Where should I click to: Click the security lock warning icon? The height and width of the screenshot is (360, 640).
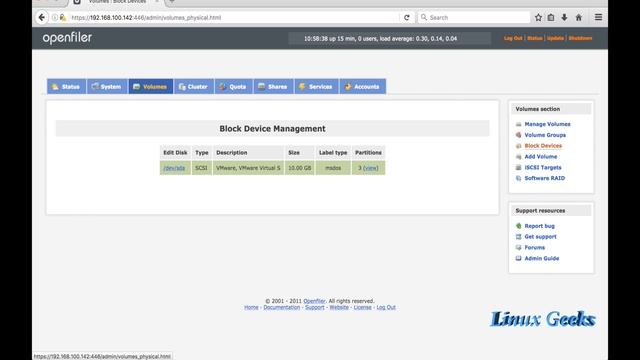point(63,18)
